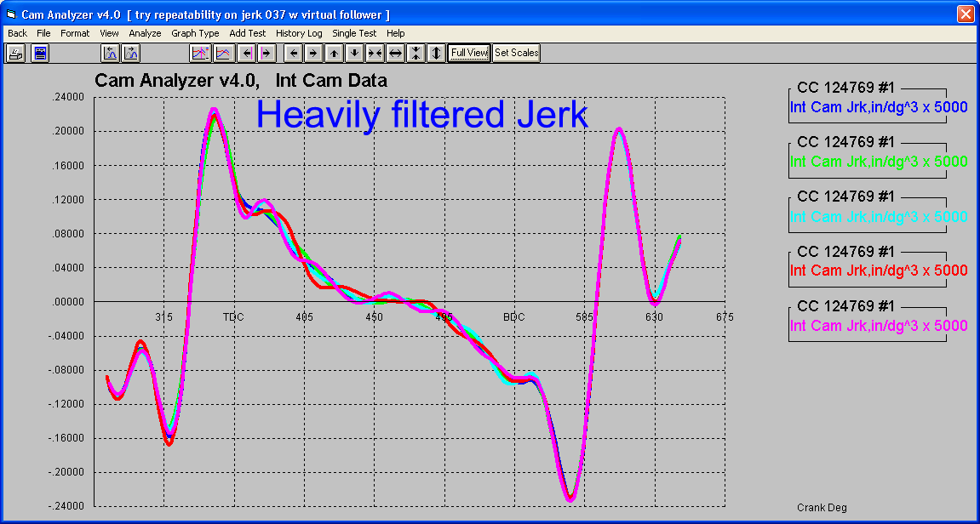This screenshot has width=980, height=524.
Task: Click the .24000 y-axis value
Action: [x=68, y=97]
